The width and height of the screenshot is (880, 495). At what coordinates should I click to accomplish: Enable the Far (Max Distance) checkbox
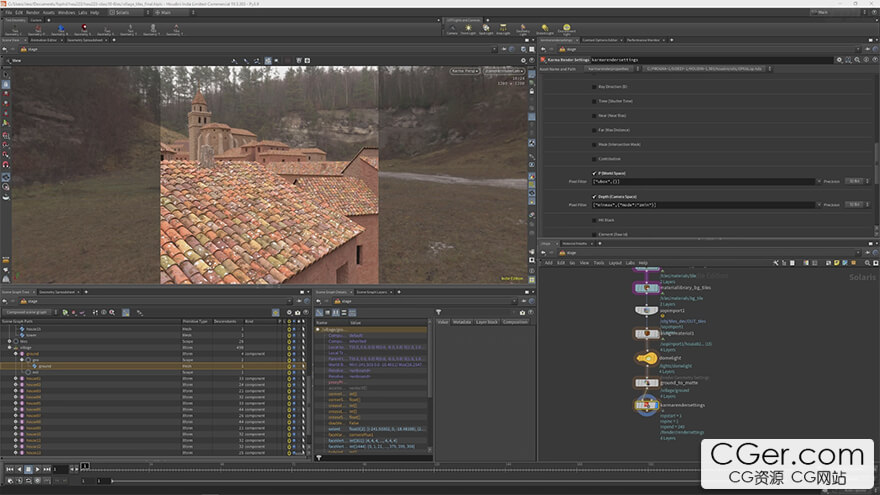click(594, 130)
